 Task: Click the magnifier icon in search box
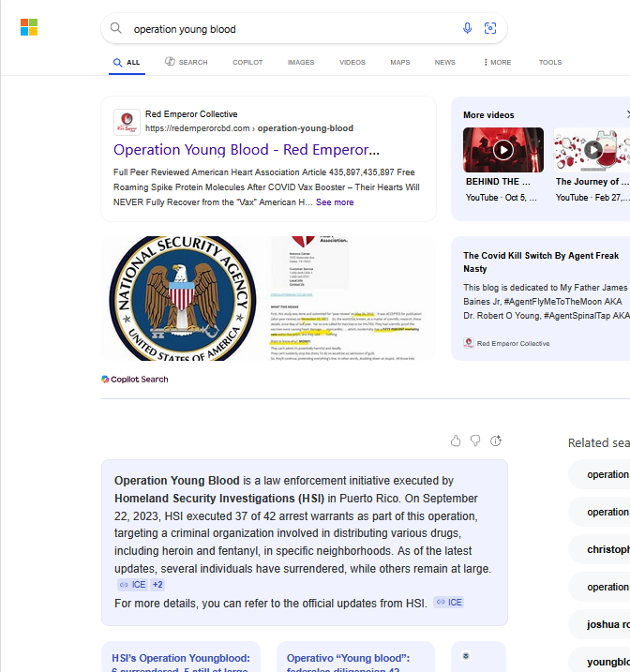(115, 28)
